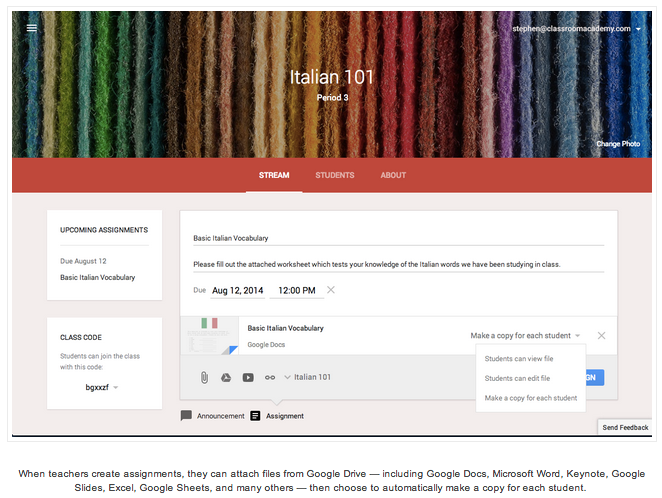Expand the account email dropdown
662x498 pixels.
(x=638, y=29)
